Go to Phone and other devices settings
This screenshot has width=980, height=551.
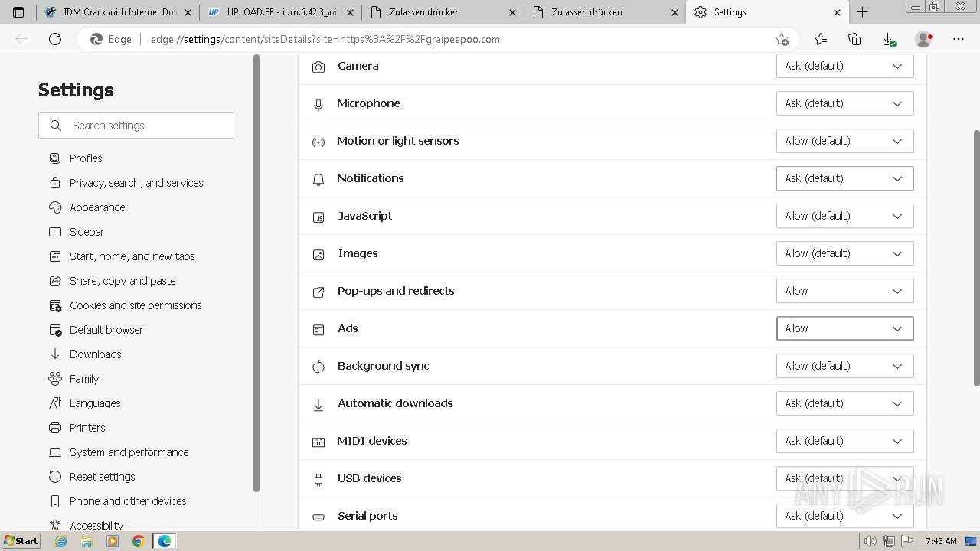coord(128,501)
